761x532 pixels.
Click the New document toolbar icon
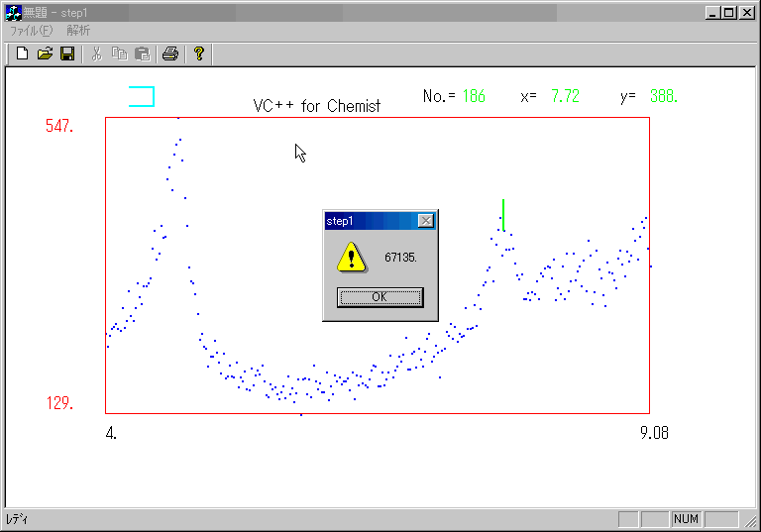click(x=22, y=53)
